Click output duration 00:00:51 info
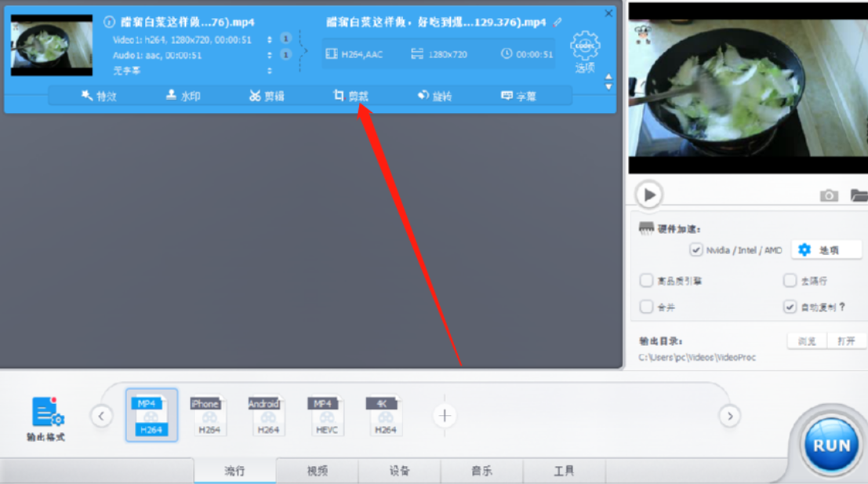Screen dimensions: 868x484 527,54
